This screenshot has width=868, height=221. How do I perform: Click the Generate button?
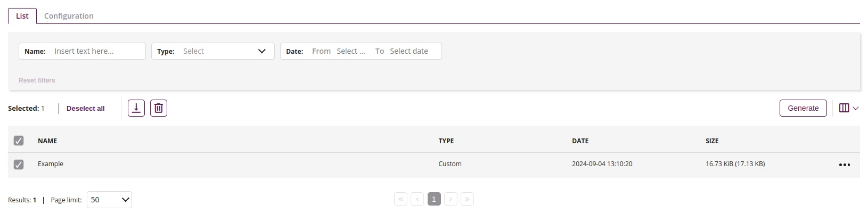(x=803, y=108)
